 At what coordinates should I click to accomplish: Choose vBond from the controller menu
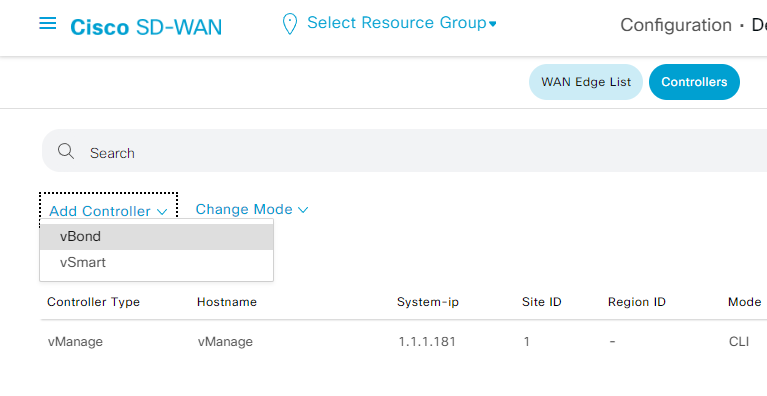157,237
